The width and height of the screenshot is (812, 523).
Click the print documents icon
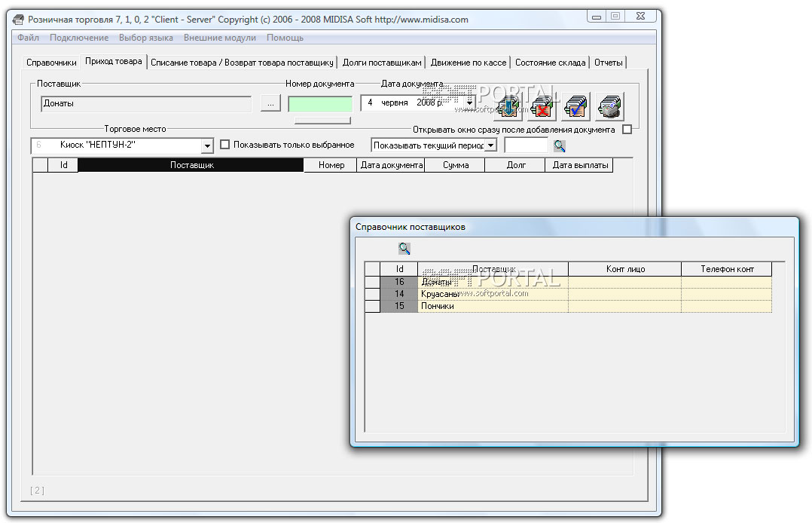tap(609, 106)
